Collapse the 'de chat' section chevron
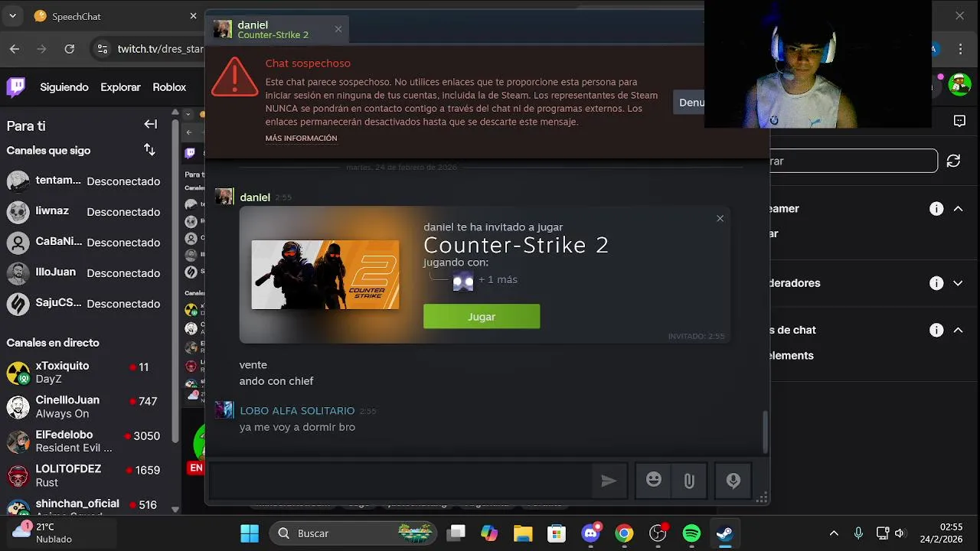 tap(958, 331)
